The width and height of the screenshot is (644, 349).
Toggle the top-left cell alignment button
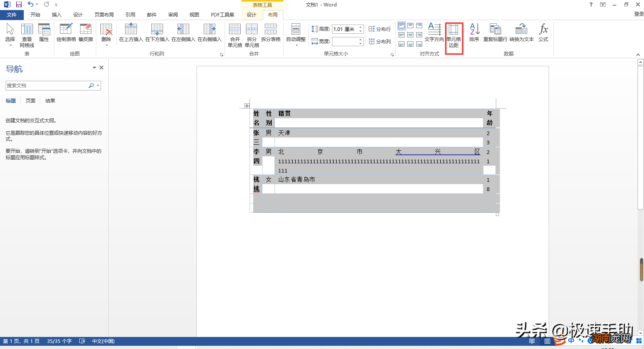pos(401,26)
